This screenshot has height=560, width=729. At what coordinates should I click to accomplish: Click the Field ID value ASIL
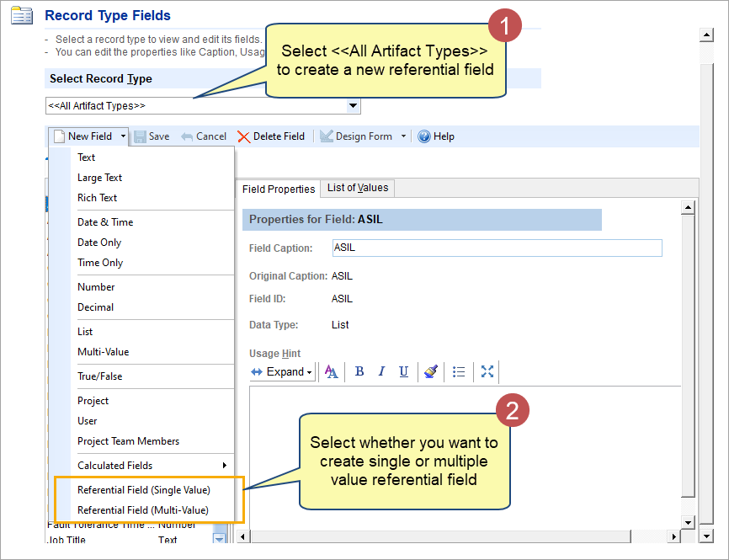(342, 299)
